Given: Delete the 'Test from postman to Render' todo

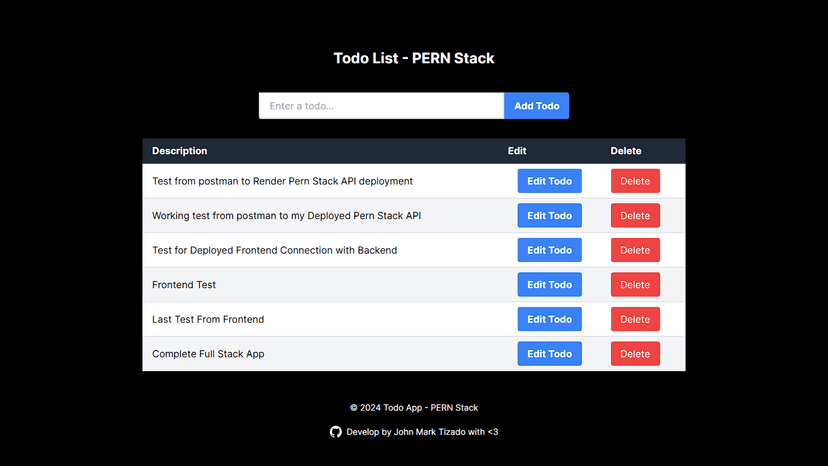Looking at the screenshot, I should coord(635,181).
